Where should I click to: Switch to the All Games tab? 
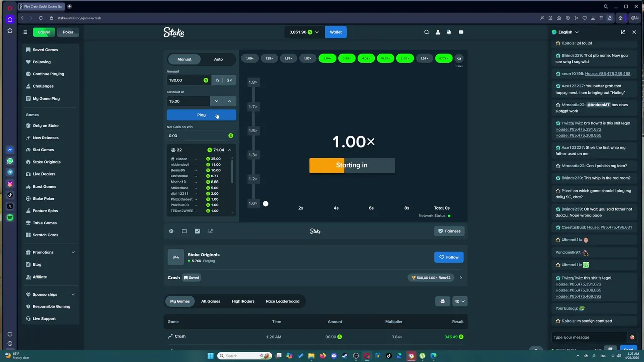(x=211, y=301)
